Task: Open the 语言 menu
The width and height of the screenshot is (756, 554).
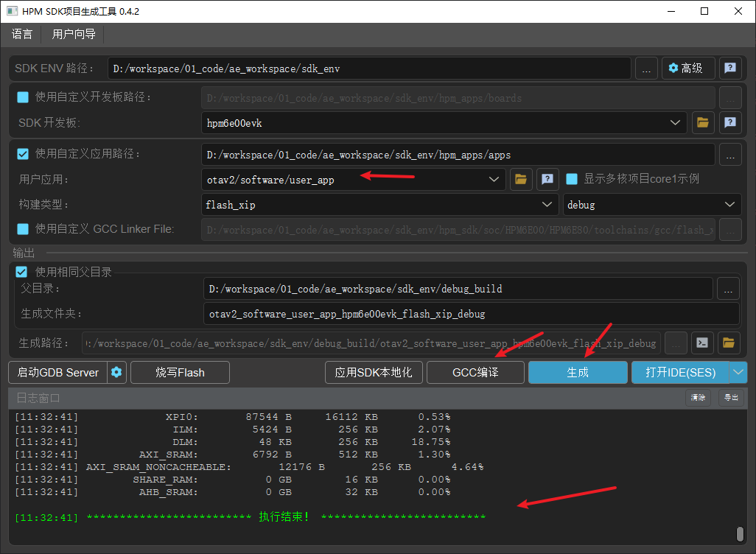Action: point(22,34)
